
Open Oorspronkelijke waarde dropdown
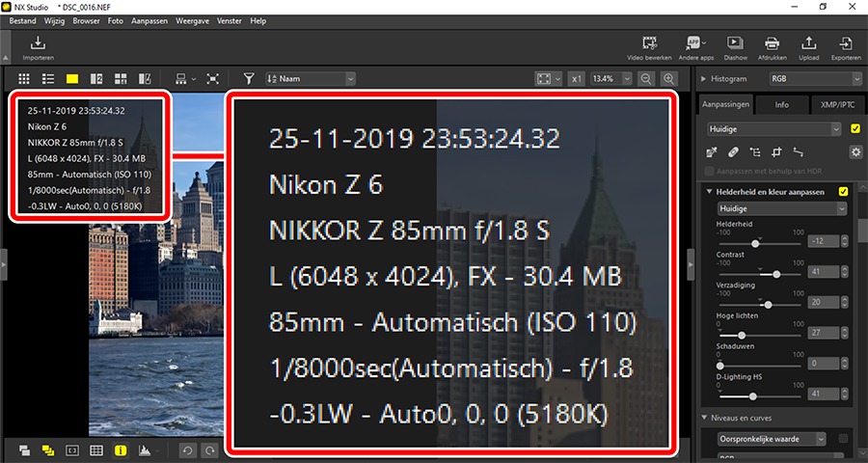click(772, 439)
